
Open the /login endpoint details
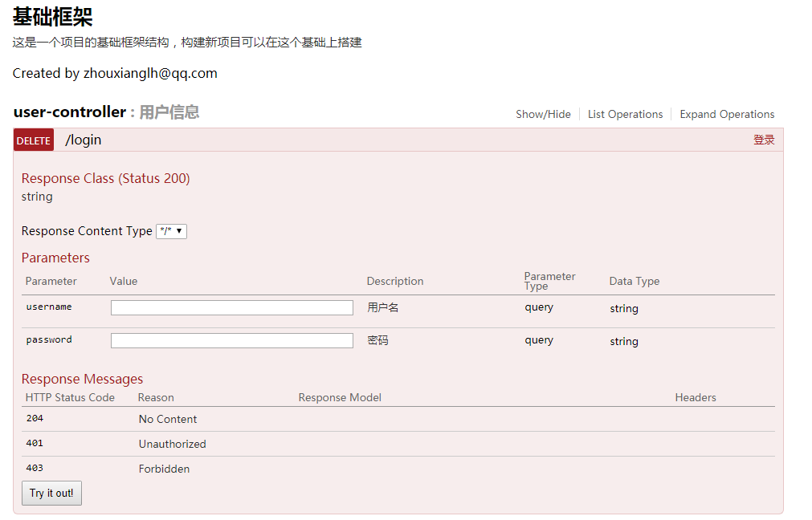[x=84, y=140]
